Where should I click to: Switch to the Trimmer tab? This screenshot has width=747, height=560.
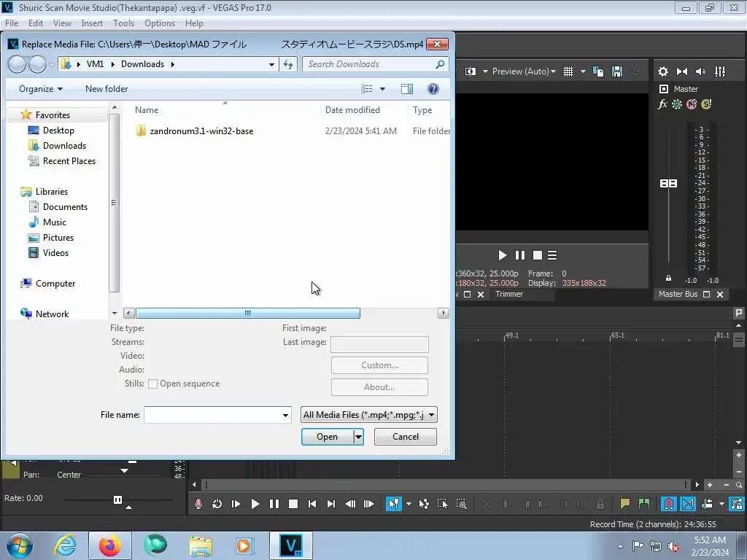(508, 295)
